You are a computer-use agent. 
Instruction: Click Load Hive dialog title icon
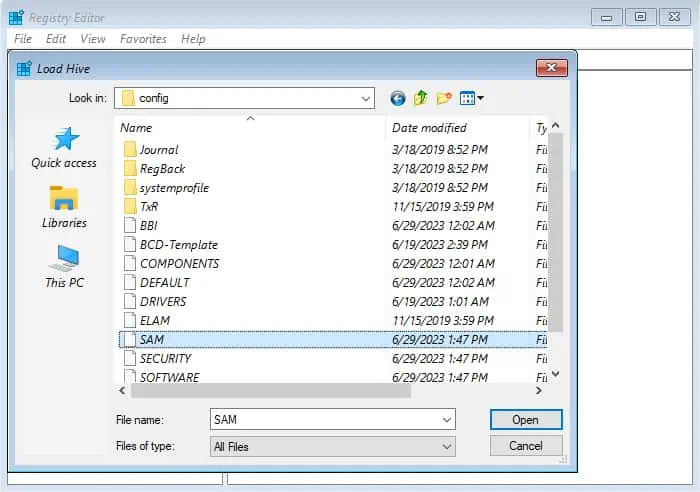coord(24,68)
